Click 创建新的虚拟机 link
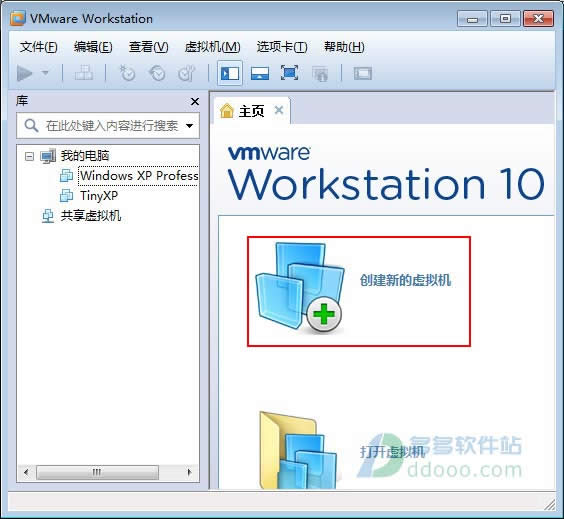 tap(405, 280)
